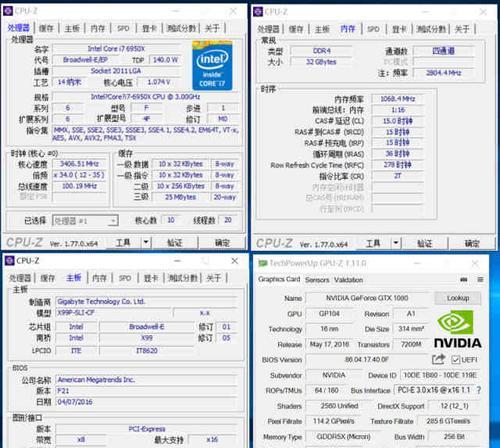Click the BIOS Version field in GPU-Z
The width and height of the screenshot is (500, 448).
tap(367, 359)
